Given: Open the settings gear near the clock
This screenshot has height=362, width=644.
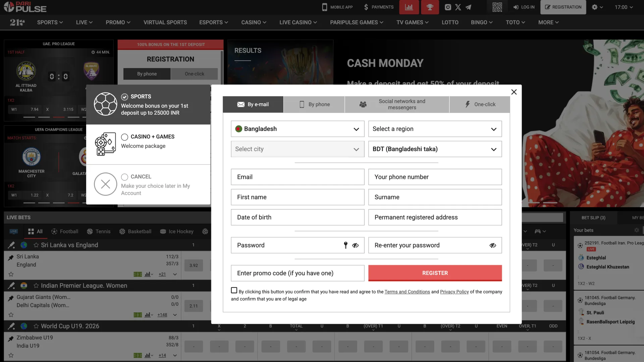Looking at the screenshot, I should (x=595, y=7).
